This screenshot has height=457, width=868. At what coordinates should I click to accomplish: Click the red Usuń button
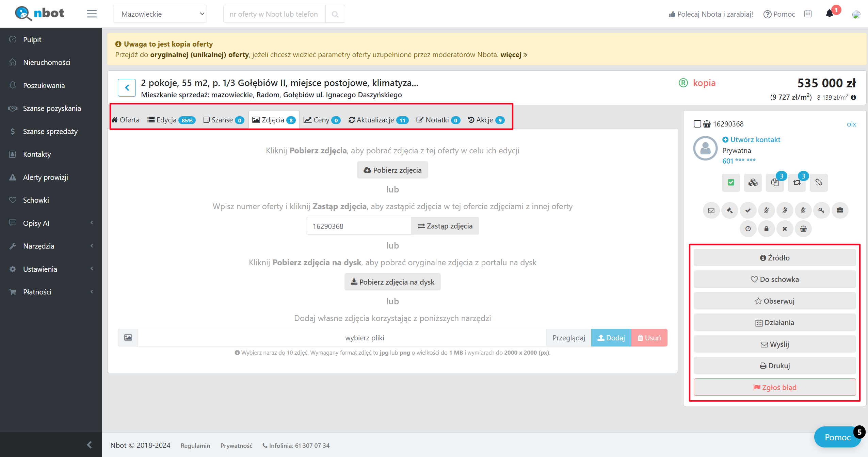[649, 338]
